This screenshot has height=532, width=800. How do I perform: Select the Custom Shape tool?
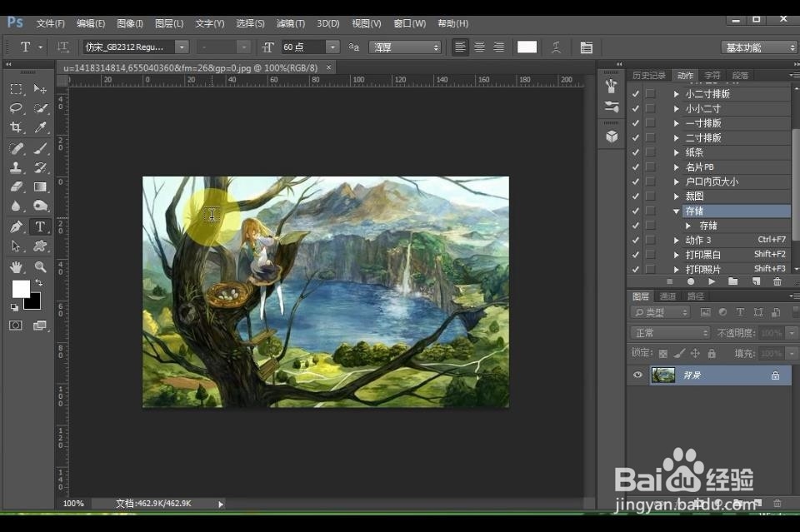pos(40,246)
